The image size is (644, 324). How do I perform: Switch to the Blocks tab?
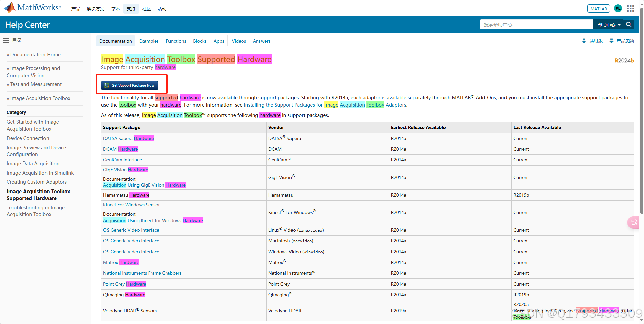200,41
